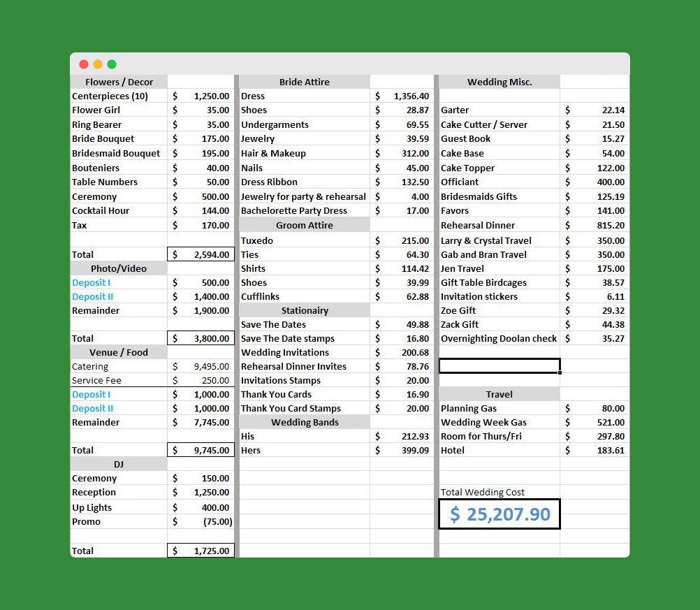The width and height of the screenshot is (700, 610).
Task: Select the Wedding Misc. header cell
Action: coord(499,82)
